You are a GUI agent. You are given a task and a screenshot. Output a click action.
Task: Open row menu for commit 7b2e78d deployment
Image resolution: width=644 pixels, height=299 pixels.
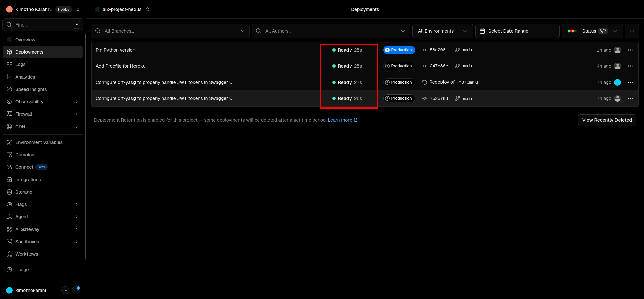(x=630, y=98)
